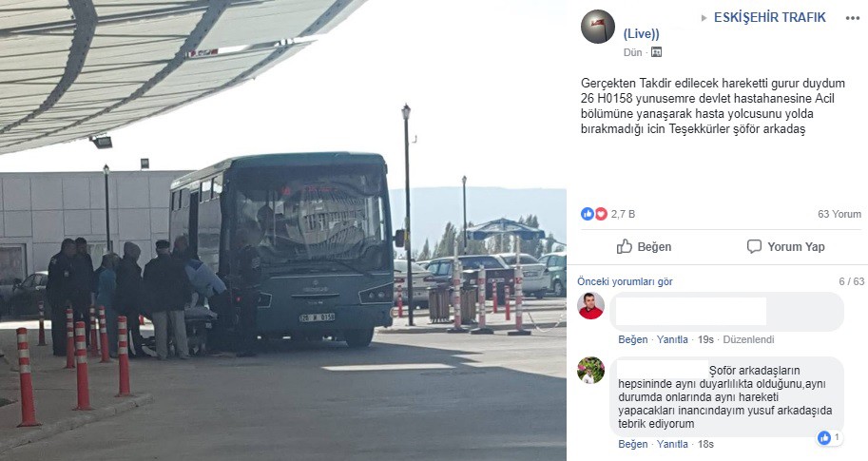Viewport: 868px width, 461px height.
Task: Click the (Live)) name link
Action: pos(641,34)
